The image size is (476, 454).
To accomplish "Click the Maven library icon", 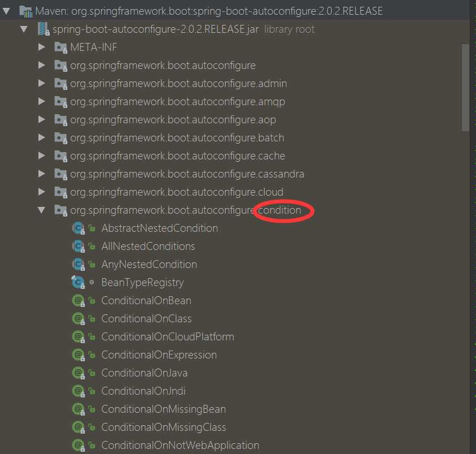I will [x=26, y=11].
